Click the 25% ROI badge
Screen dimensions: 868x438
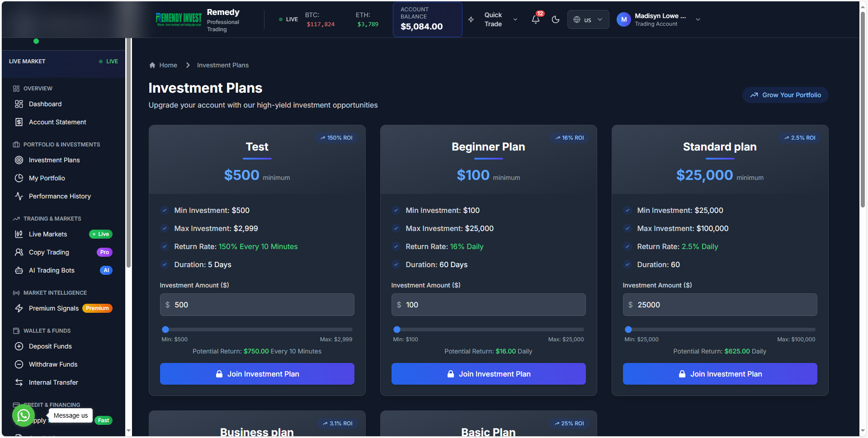coord(569,424)
